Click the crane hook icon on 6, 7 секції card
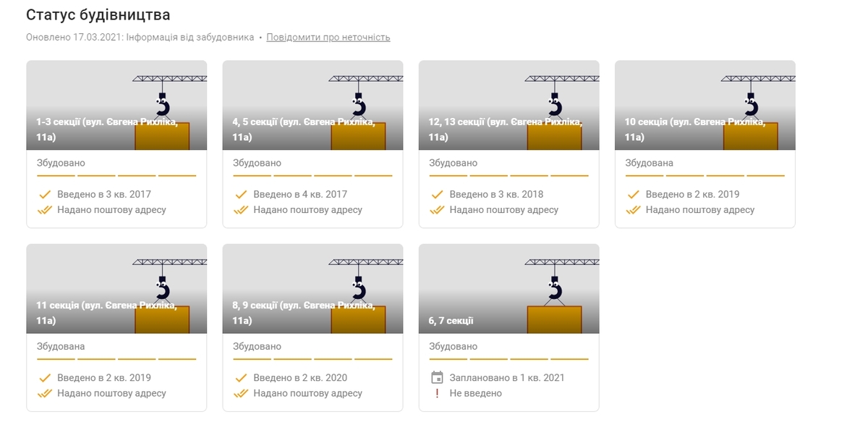868x433 pixels. tap(555, 289)
